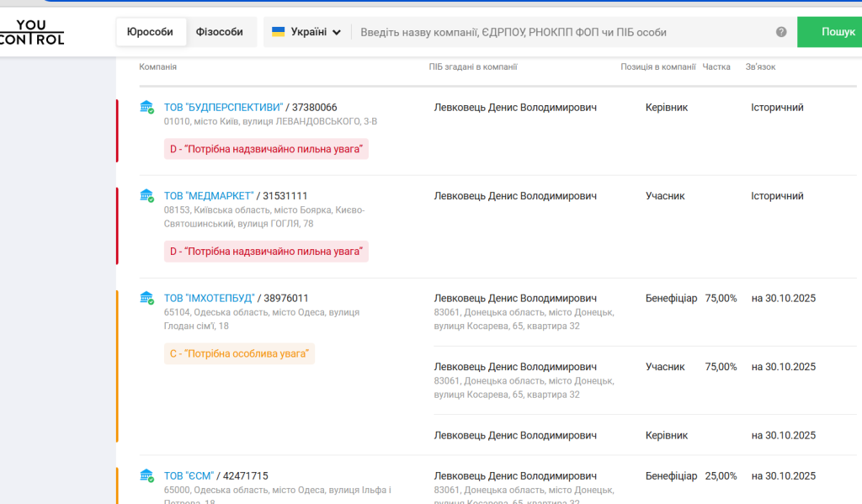Image resolution: width=862 pixels, height=504 pixels.
Task: Click building icon beside ТОВ "ЄСМ"
Action: point(147,475)
